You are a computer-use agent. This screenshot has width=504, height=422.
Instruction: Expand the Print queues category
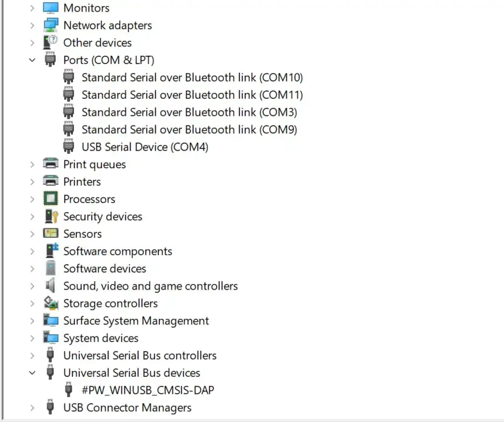(x=32, y=164)
